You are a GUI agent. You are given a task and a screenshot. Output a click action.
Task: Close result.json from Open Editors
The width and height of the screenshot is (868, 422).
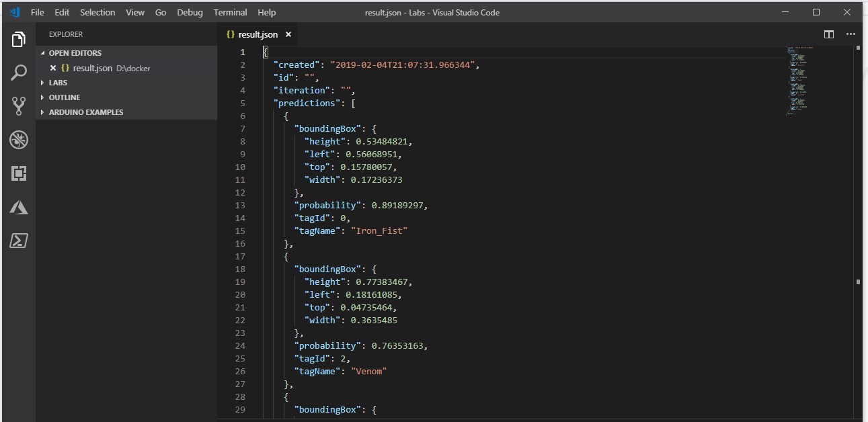click(52, 67)
